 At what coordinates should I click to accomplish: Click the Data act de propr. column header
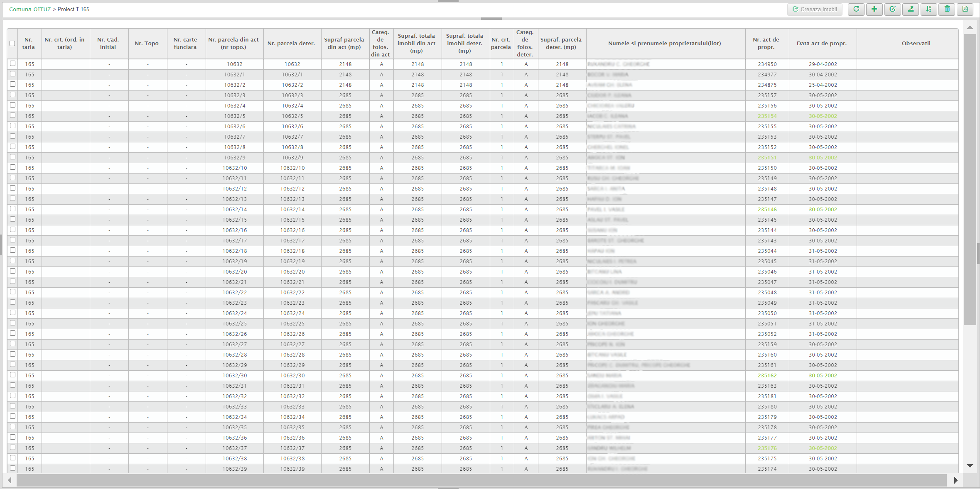click(821, 43)
